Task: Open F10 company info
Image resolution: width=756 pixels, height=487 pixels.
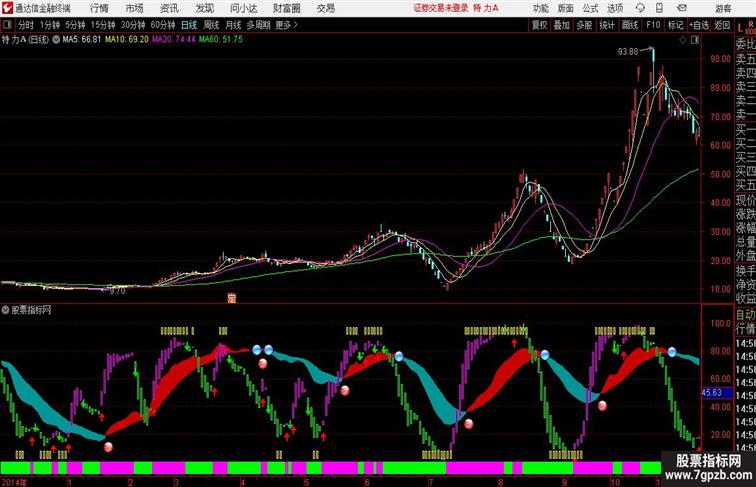Action: click(653, 25)
